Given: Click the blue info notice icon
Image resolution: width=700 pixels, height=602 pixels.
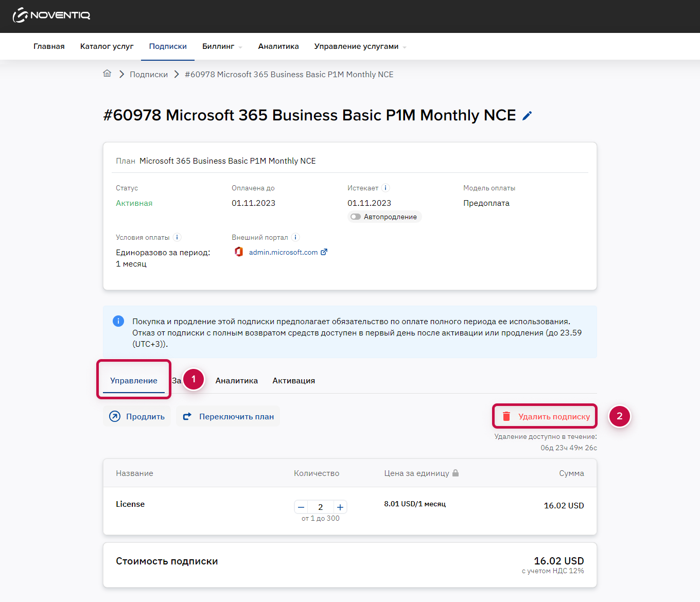Looking at the screenshot, I should tap(118, 321).
